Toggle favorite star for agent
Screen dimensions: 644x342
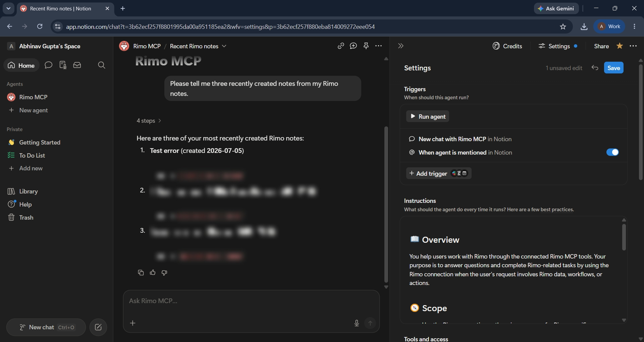click(620, 46)
